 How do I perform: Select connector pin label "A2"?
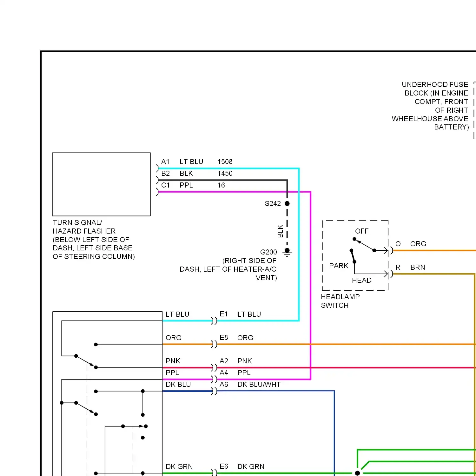pyautogui.click(x=224, y=361)
